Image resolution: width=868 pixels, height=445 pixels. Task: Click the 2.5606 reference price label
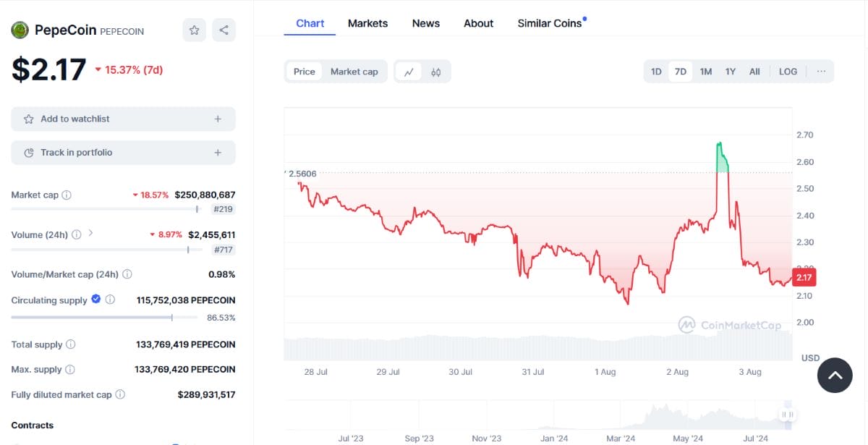point(301,174)
